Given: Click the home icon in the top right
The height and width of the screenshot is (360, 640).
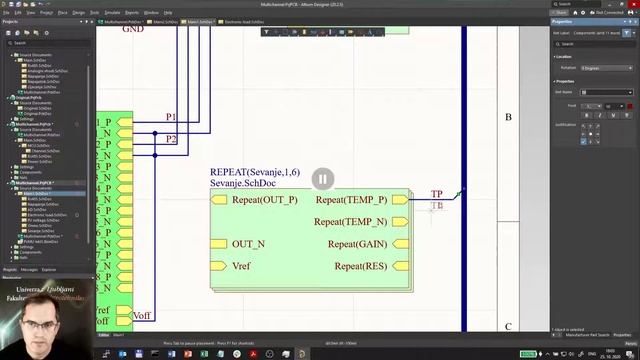Looking at the screenshot, I should (576, 13).
